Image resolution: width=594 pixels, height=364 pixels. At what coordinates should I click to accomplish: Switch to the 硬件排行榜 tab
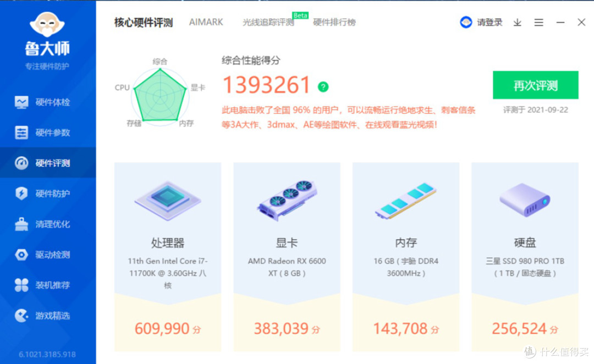(x=334, y=23)
